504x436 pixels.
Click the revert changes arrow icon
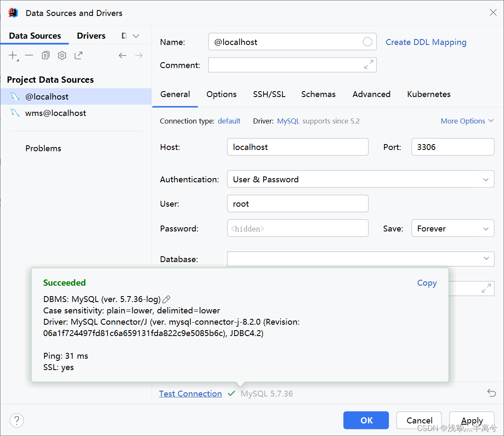coord(491,393)
